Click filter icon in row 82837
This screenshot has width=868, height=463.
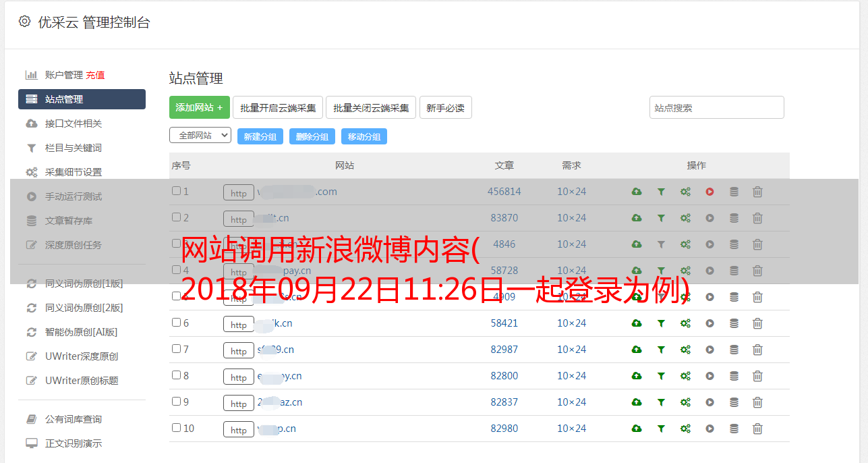(661, 402)
